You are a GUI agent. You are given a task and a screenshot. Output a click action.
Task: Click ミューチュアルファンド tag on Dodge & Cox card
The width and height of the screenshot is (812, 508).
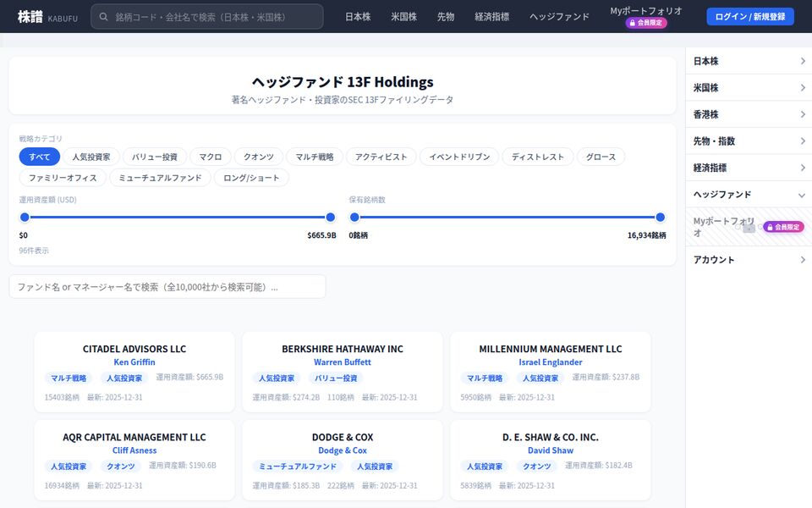pyautogui.click(x=298, y=466)
